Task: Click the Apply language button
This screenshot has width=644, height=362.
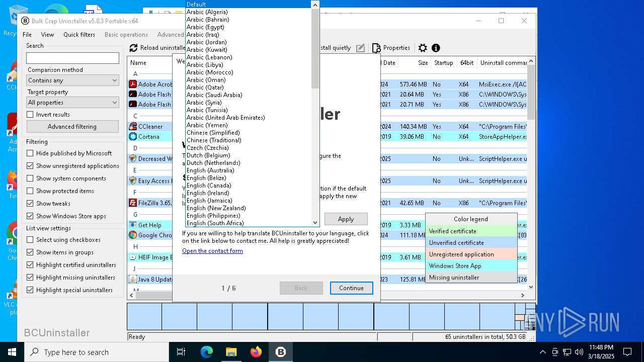Action: 346,219
